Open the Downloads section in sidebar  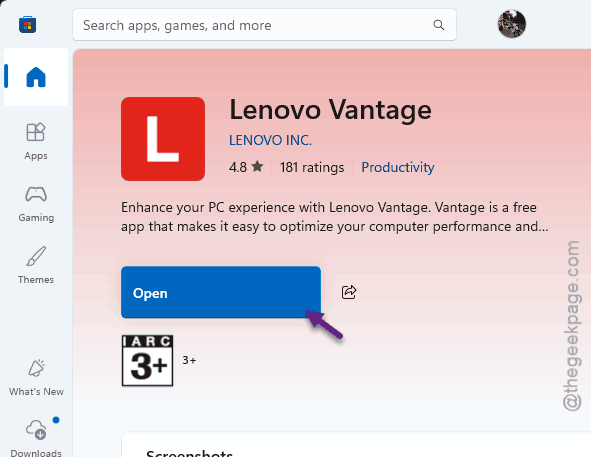coord(36,437)
